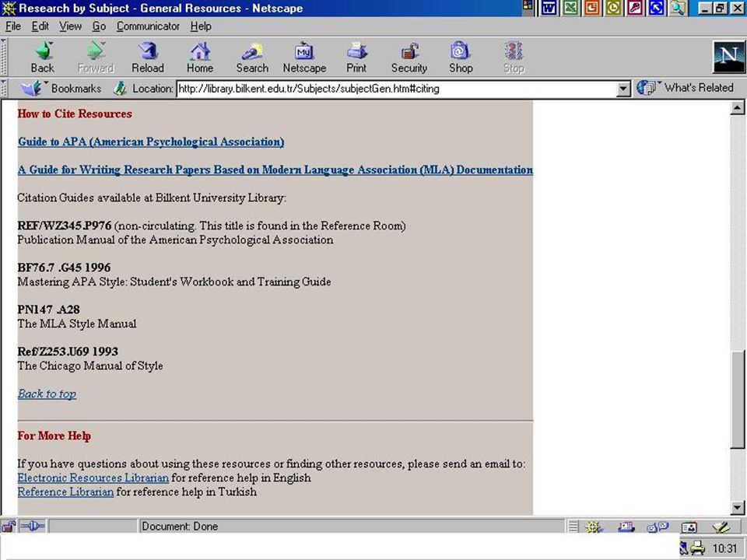Image resolution: width=747 pixels, height=560 pixels.
Task: Expand the Location URL history dropdown
Action: (623, 89)
